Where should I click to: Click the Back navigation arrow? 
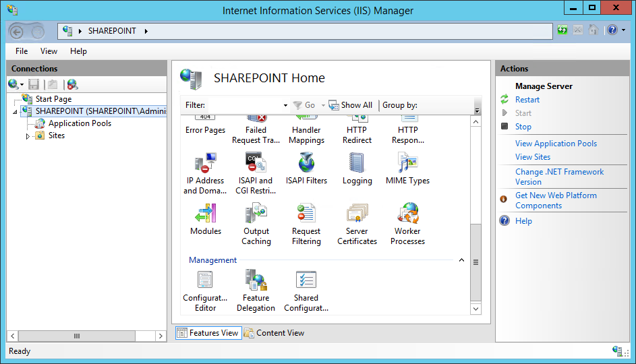pyautogui.click(x=17, y=32)
